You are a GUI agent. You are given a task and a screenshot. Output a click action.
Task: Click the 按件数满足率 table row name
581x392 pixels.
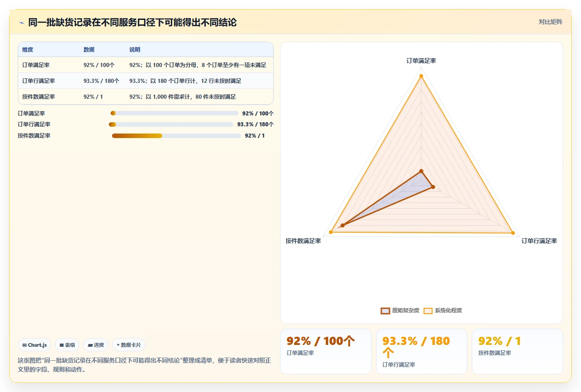click(39, 97)
